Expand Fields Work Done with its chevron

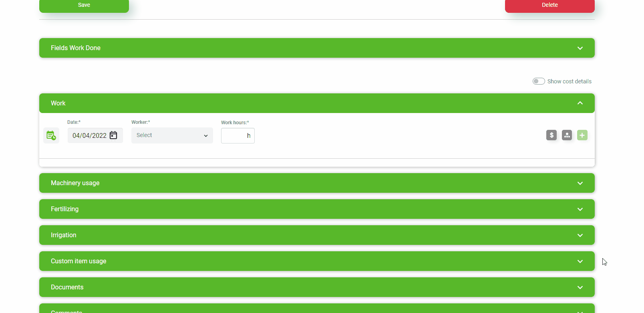(x=580, y=48)
